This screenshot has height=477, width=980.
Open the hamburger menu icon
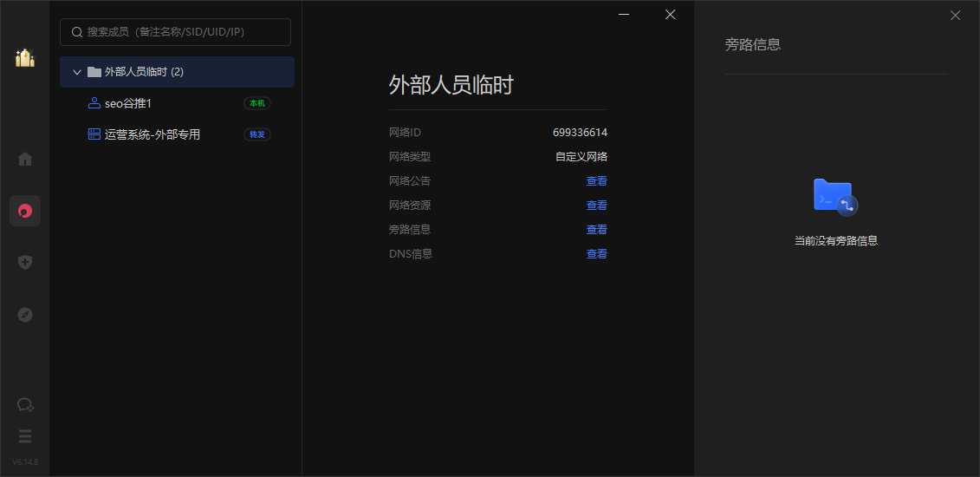tap(25, 435)
